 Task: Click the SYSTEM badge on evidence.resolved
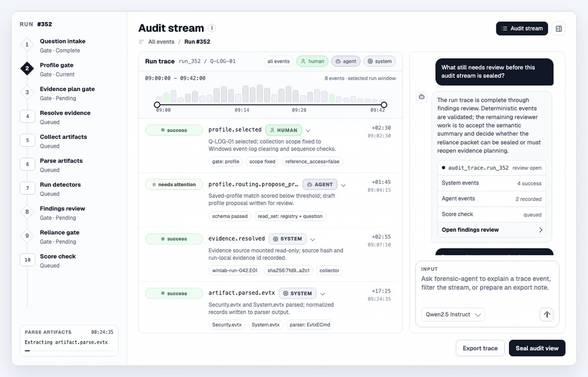(287, 239)
